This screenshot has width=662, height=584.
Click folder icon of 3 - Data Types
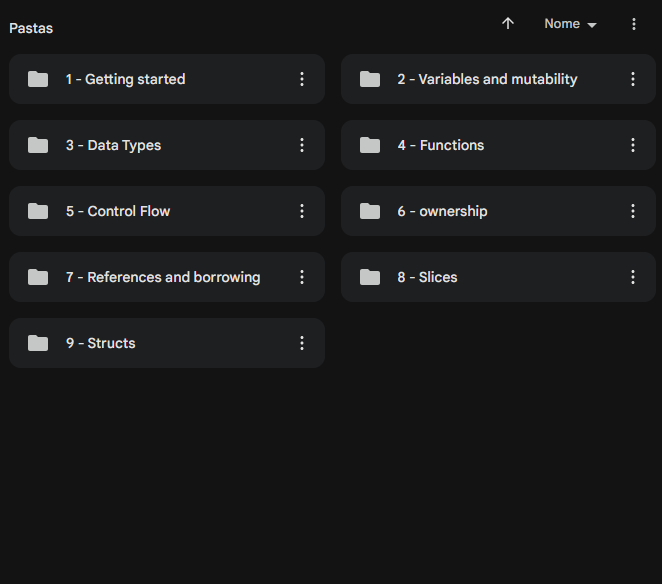point(38,145)
